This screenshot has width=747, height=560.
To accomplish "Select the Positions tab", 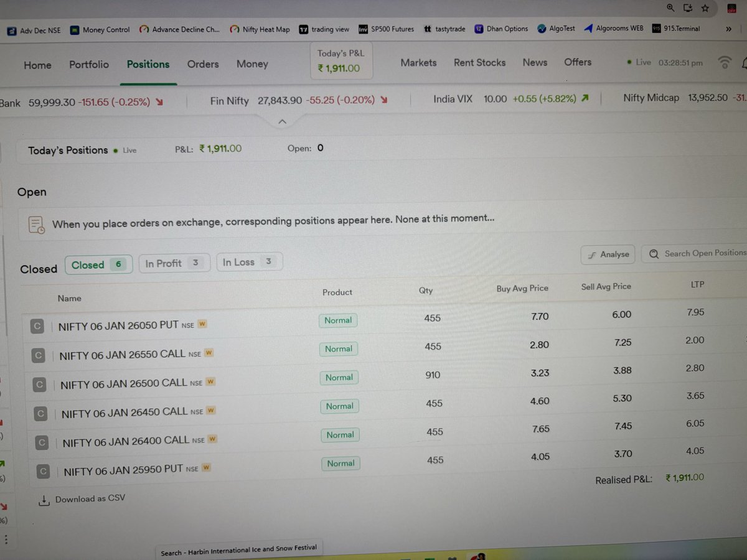I will tap(148, 64).
